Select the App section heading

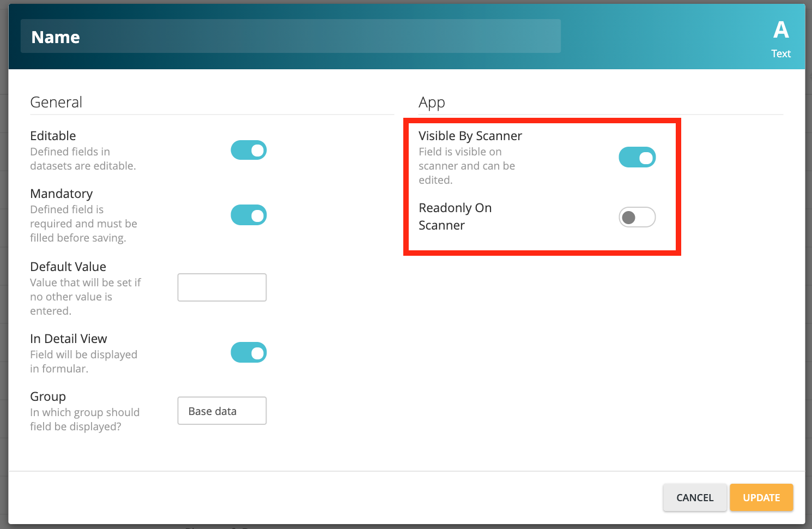(432, 103)
